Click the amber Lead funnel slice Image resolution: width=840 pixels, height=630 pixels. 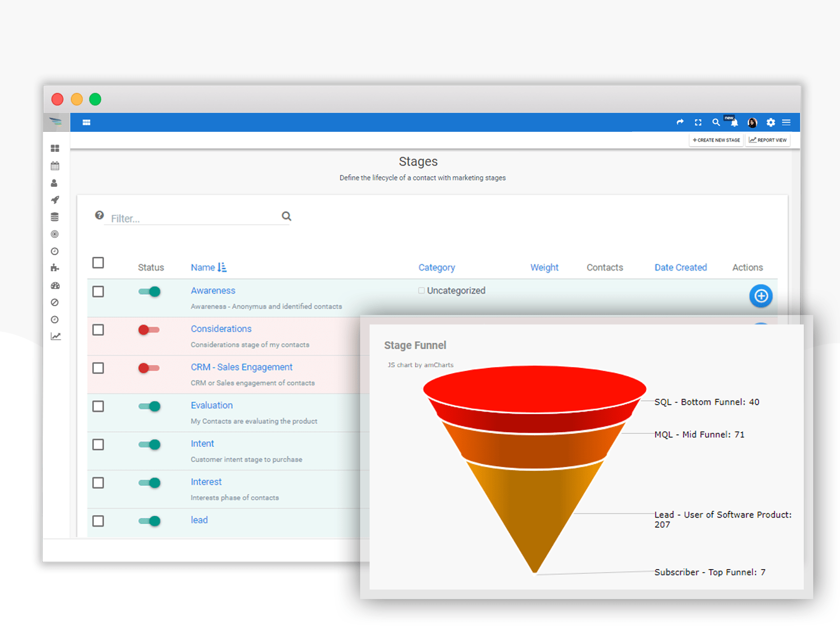(534, 509)
